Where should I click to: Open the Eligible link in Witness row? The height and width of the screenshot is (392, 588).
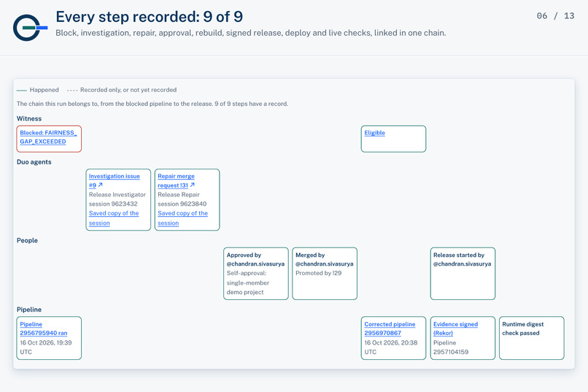point(375,133)
